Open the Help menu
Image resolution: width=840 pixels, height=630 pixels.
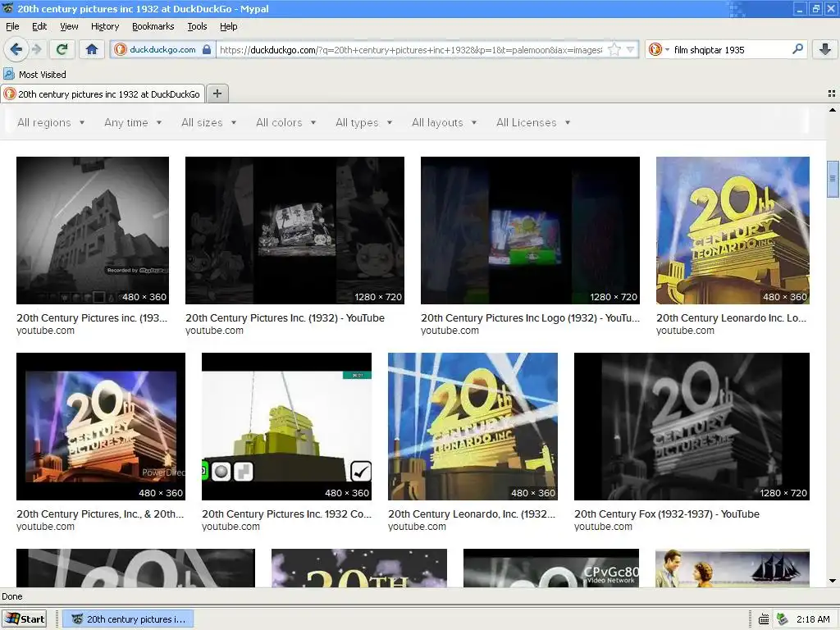click(228, 26)
